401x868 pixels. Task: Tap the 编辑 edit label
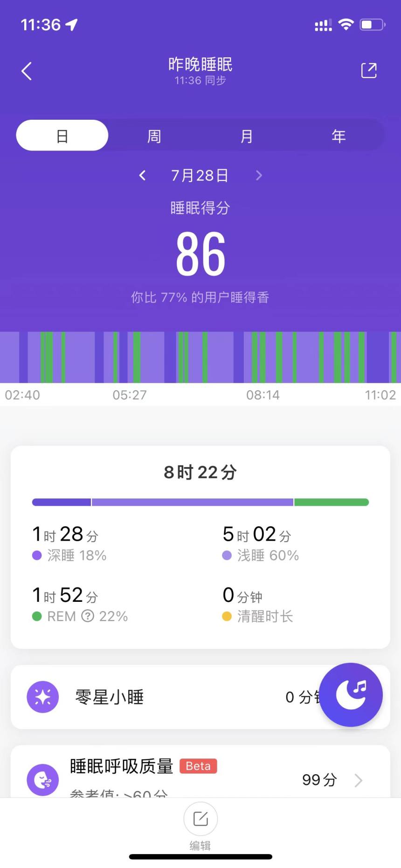tap(200, 845)
